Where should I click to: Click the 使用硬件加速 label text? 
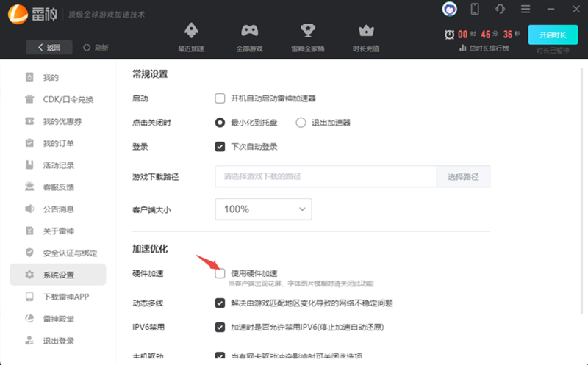[x=254, y=273]
